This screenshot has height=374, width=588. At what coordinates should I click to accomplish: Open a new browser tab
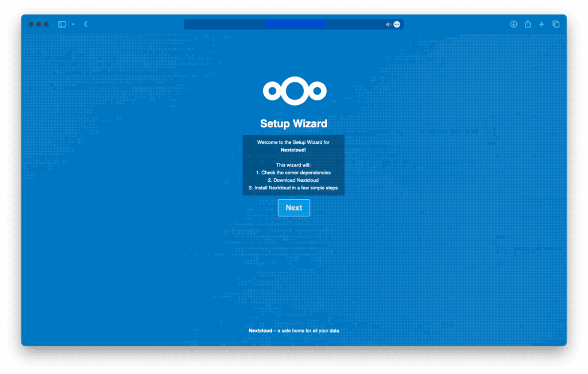click(x=541, y=24)
